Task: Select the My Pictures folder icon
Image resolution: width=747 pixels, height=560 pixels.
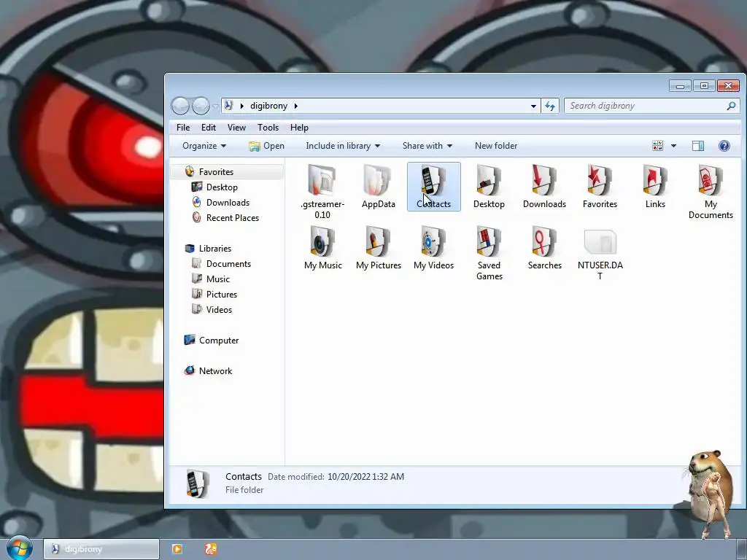Action: tap(378, 242)
